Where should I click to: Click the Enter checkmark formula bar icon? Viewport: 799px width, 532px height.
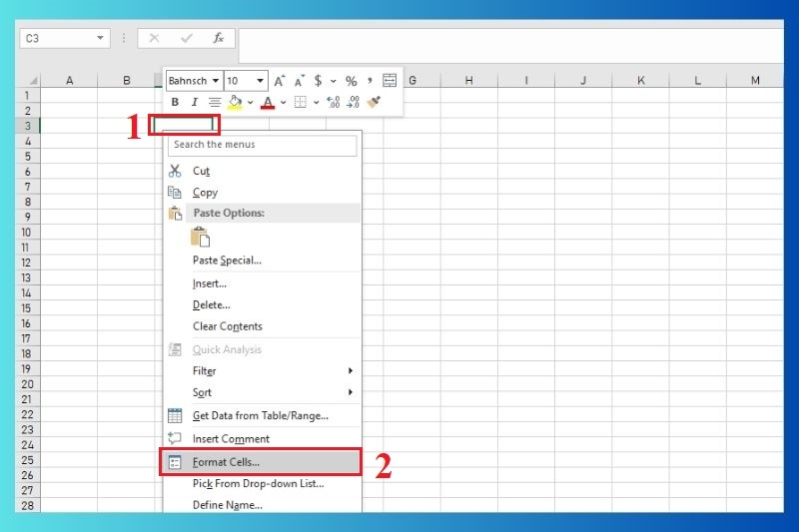[187, 38]
